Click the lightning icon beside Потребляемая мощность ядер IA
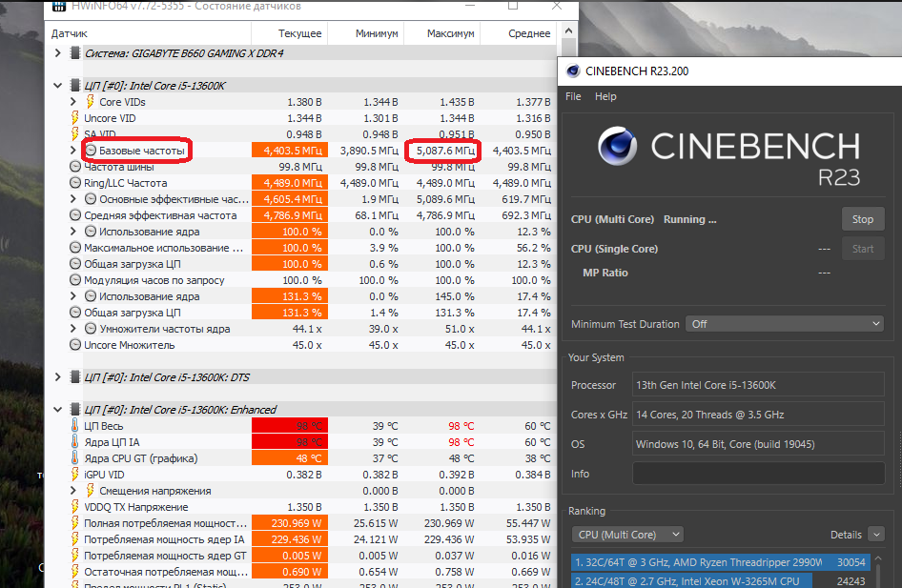Viewport: 902px width, 588px height. point(74,539)
